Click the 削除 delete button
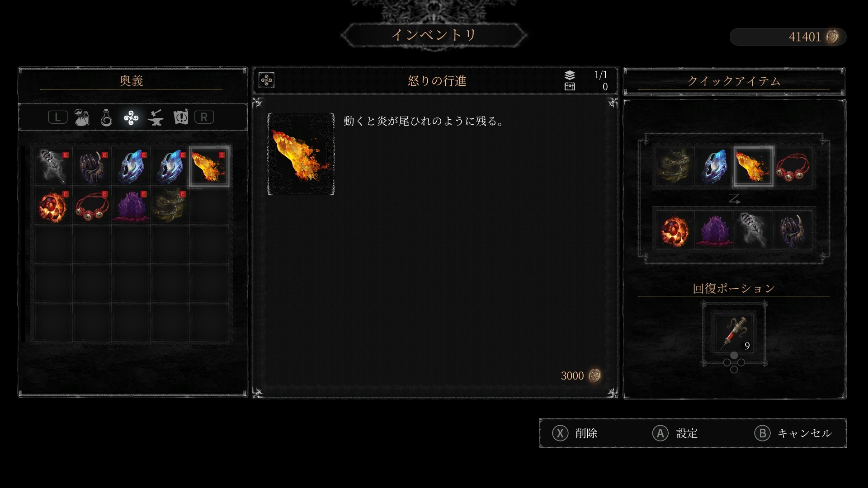Screen dimensions: 868x488 575,433
